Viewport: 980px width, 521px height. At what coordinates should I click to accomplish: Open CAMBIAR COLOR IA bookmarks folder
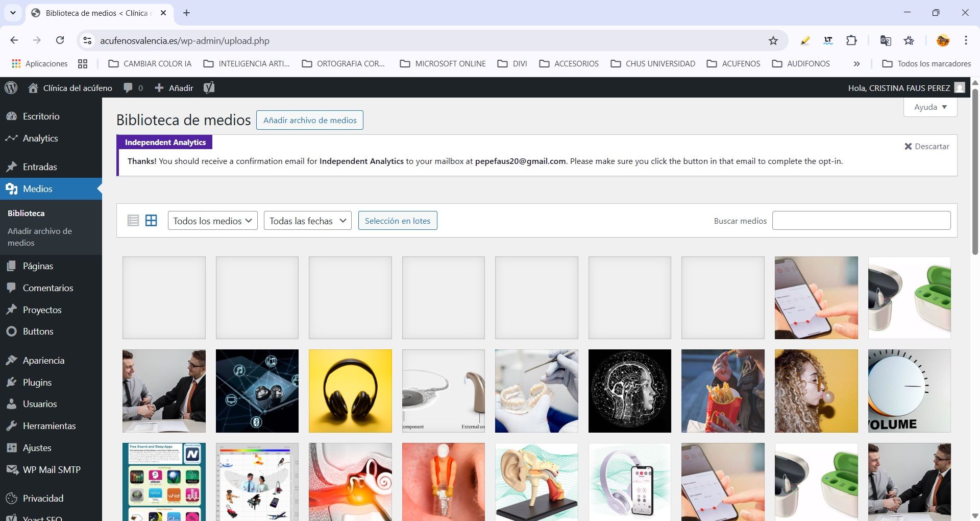pos(150,63)
